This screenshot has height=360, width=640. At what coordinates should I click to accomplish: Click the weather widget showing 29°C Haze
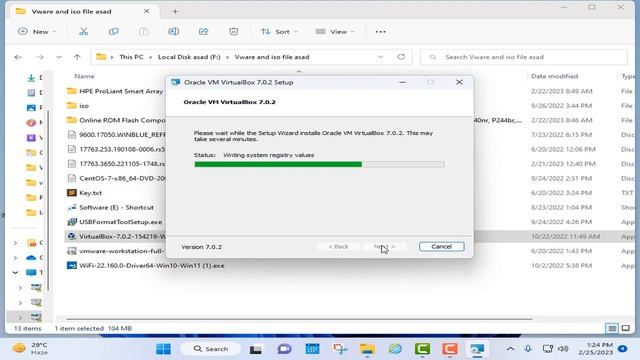31,349
